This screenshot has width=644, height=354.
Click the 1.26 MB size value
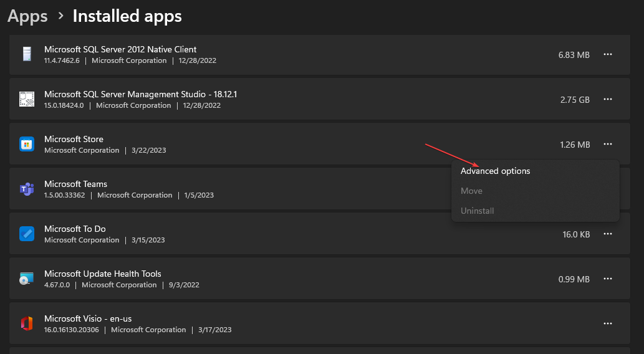575,145
